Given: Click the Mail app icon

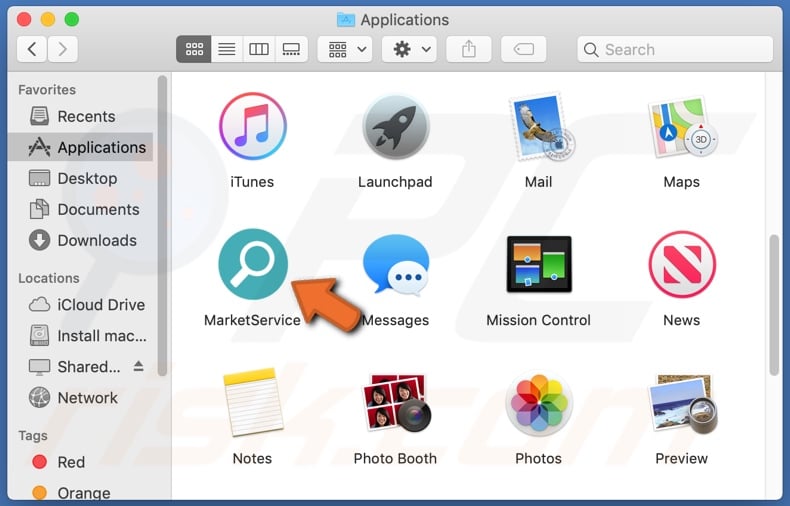Looking at the screenshot, I should point(540,126).
